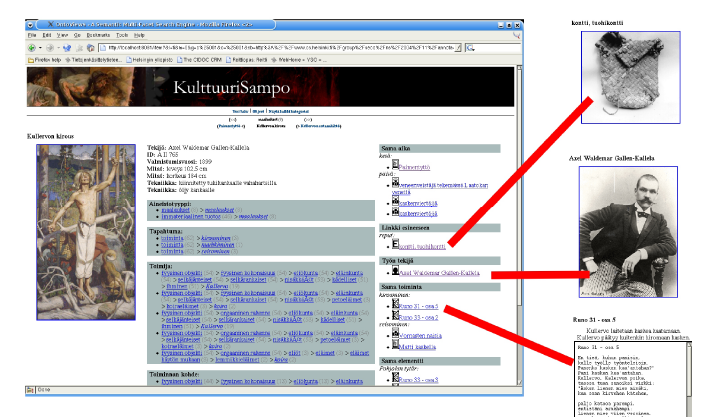Click the Firefox throbber icon at menu bar right
The width and height of the screenshot is (722, 417).
click(x=517, y=35)
